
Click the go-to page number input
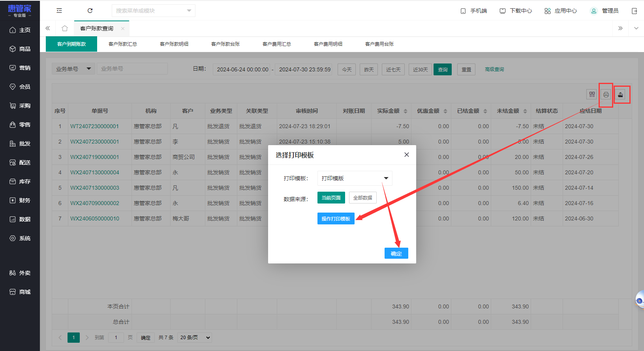(x=116, y=338)
